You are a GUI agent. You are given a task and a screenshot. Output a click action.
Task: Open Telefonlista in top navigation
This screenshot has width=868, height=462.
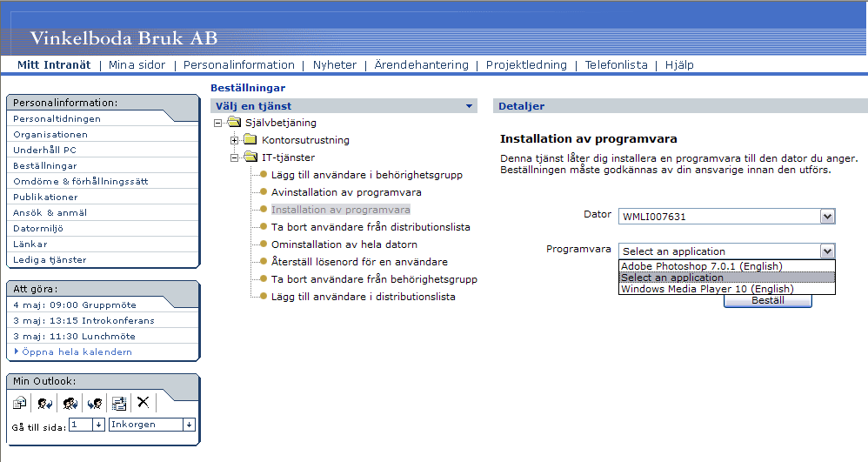616,64
